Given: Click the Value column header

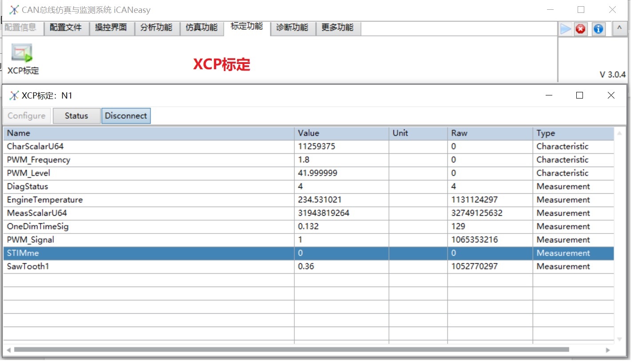Looking at the screenshot, I should [341, 133].
